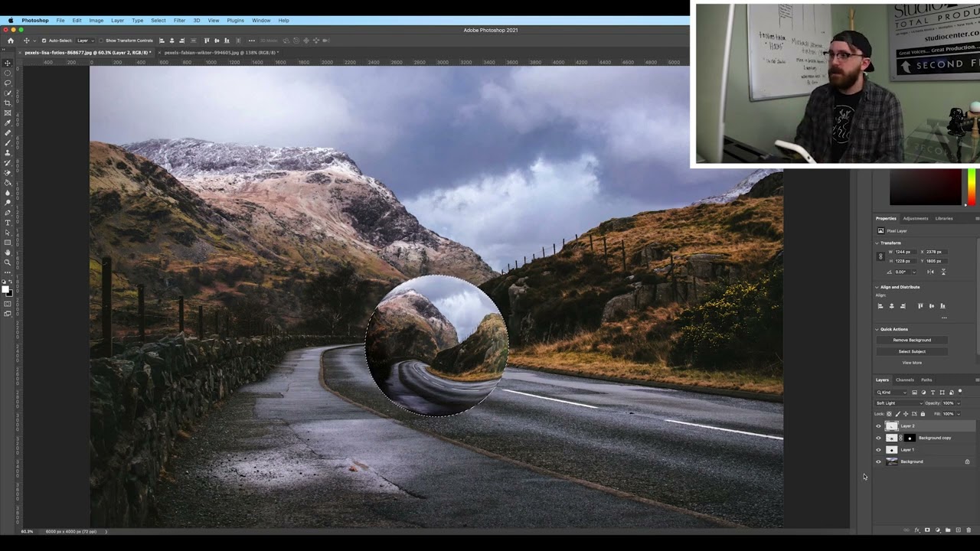The height and width of the screenshot is (551, 980).
Task: Collapse the Transform section
Action: click(877, 243)
